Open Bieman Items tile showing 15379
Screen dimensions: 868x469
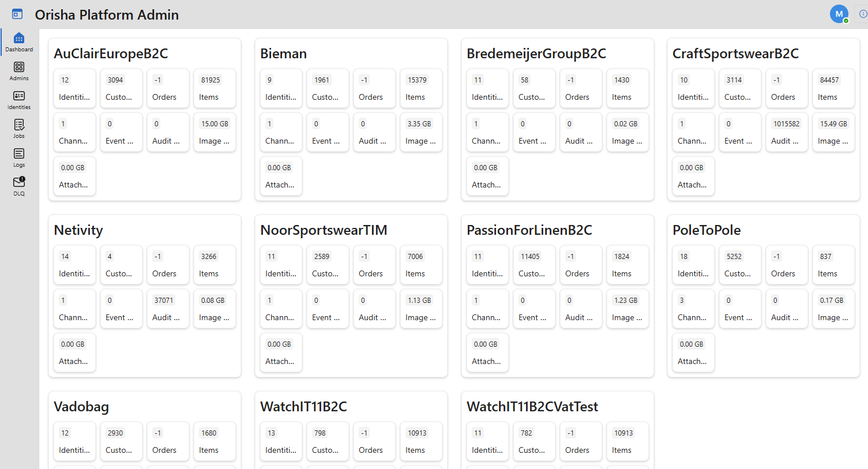pos(421,88)
